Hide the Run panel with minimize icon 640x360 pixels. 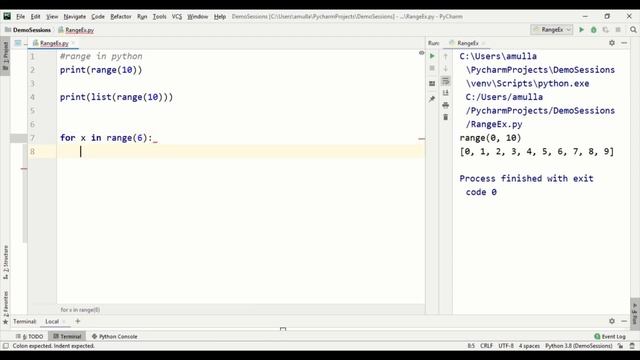click(624, 43)
